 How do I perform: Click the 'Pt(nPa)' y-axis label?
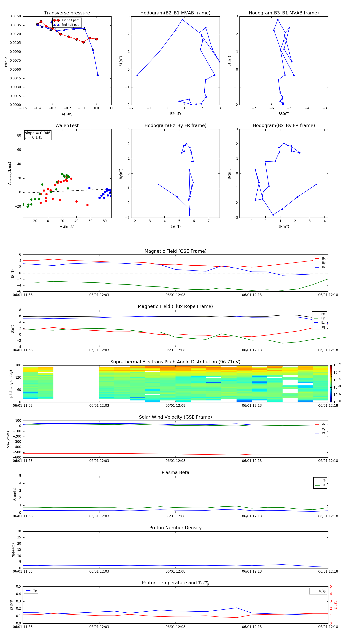coord(6,61)
